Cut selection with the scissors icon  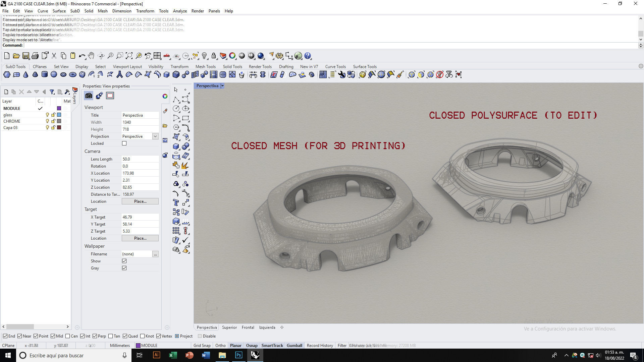[54, 56]
